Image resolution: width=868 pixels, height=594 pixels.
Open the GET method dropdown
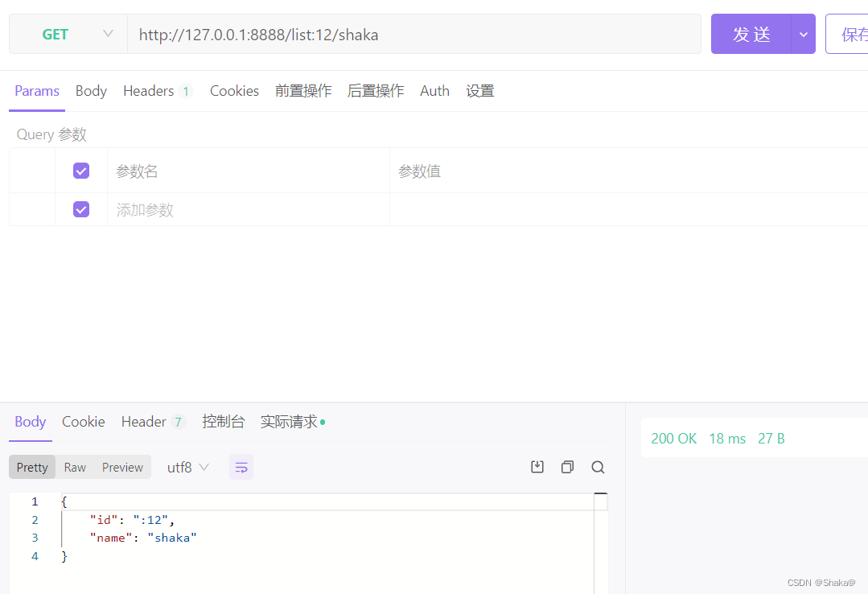click(x=68, y=35)
